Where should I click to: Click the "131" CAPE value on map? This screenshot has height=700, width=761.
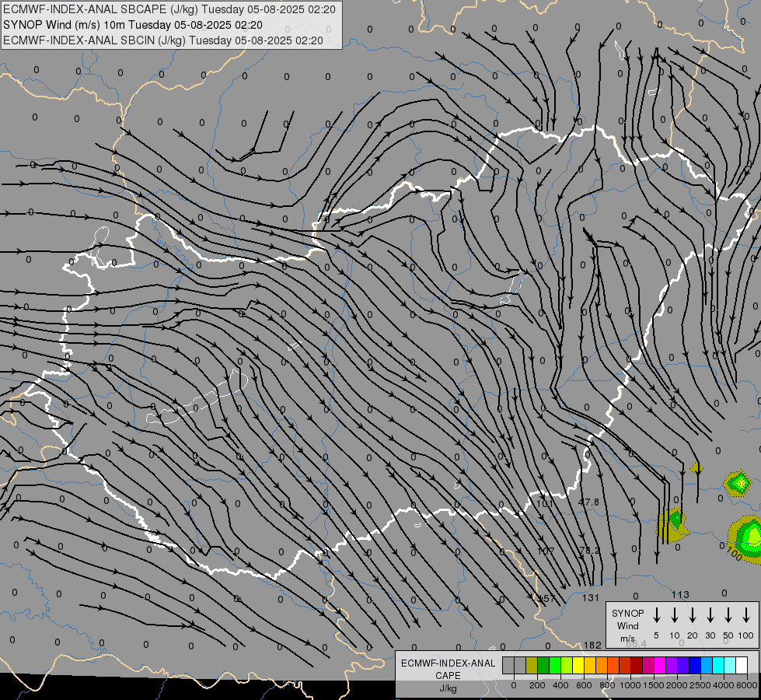(591, 598)
